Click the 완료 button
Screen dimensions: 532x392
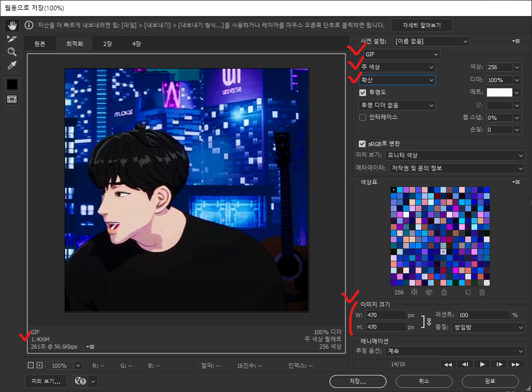pos(490,381)
